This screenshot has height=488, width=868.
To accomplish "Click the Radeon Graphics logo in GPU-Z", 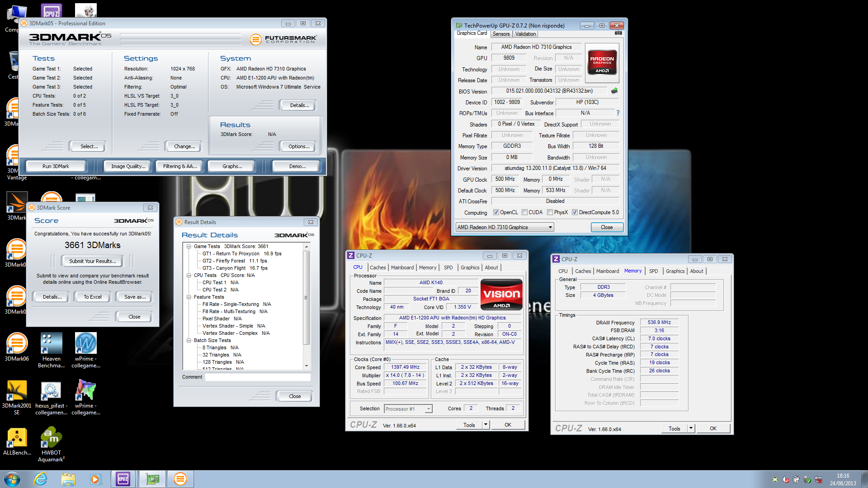I will pos(602,62).
